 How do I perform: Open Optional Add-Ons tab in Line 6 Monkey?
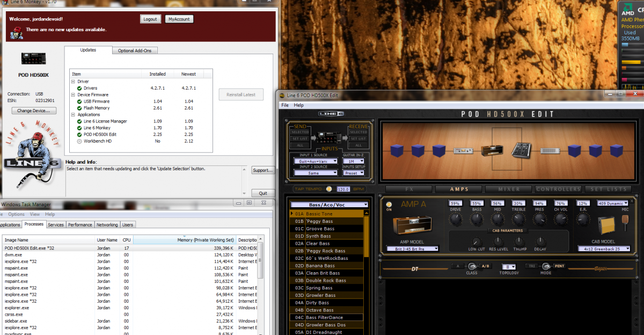tap(135, 50)
